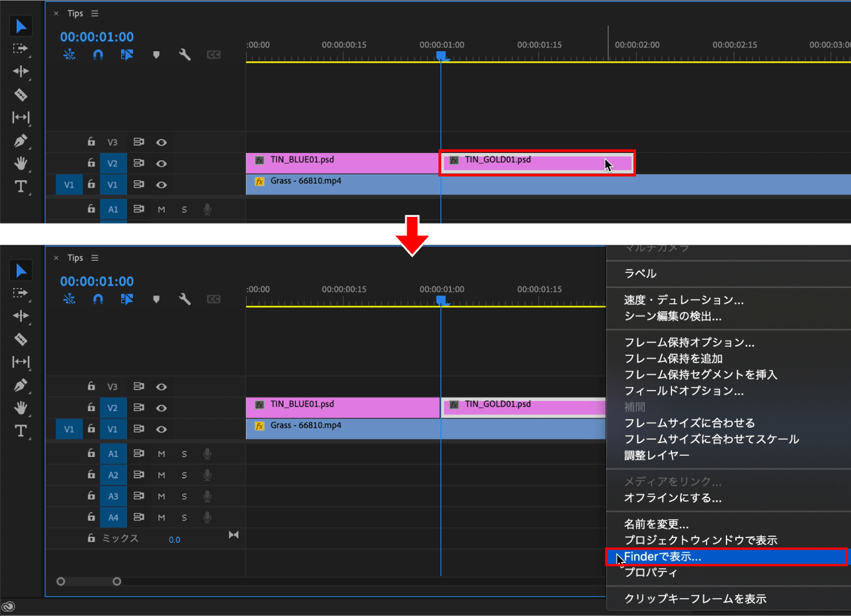851x616 pixels.
Task: Click the CC captions icon in the upper timeline
Action: pos(213,55)
